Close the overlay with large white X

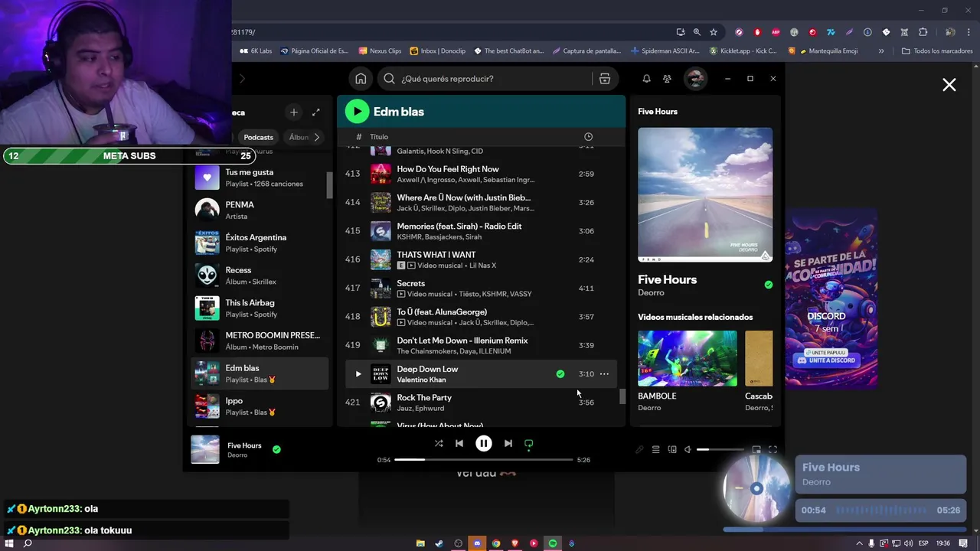949,85
